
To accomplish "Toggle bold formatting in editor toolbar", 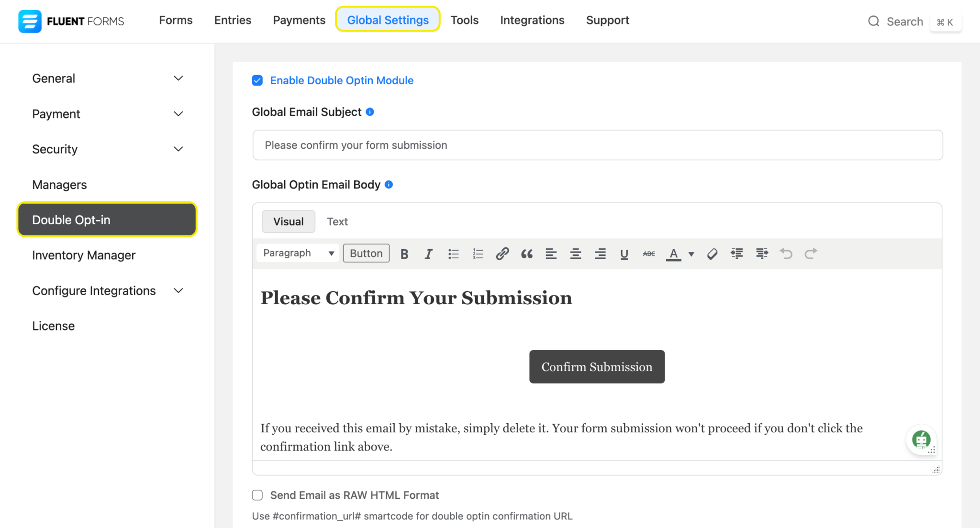I will (x=404, y=253).
